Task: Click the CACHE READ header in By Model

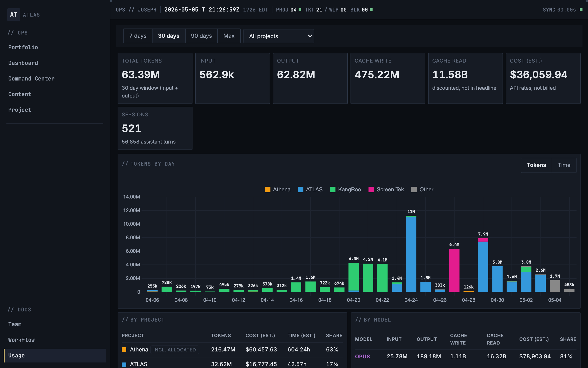Action: 495,339
